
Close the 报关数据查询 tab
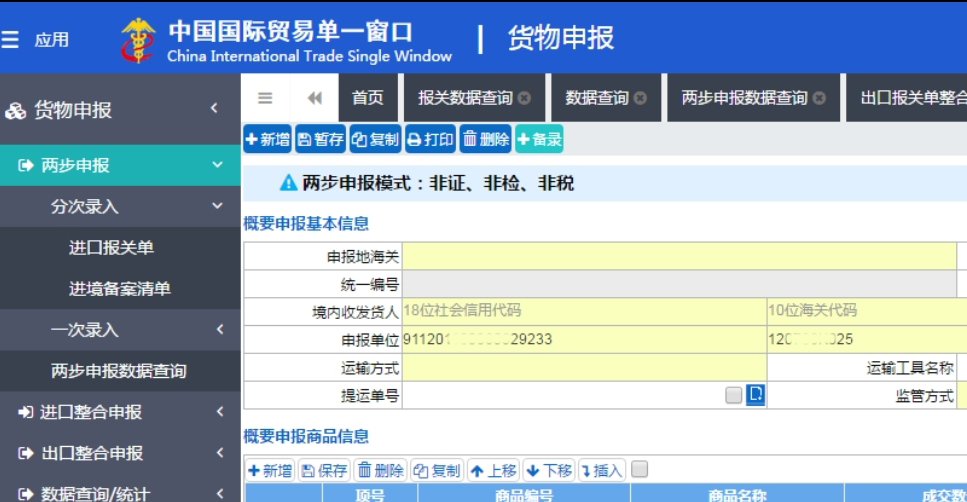[525, 98]
